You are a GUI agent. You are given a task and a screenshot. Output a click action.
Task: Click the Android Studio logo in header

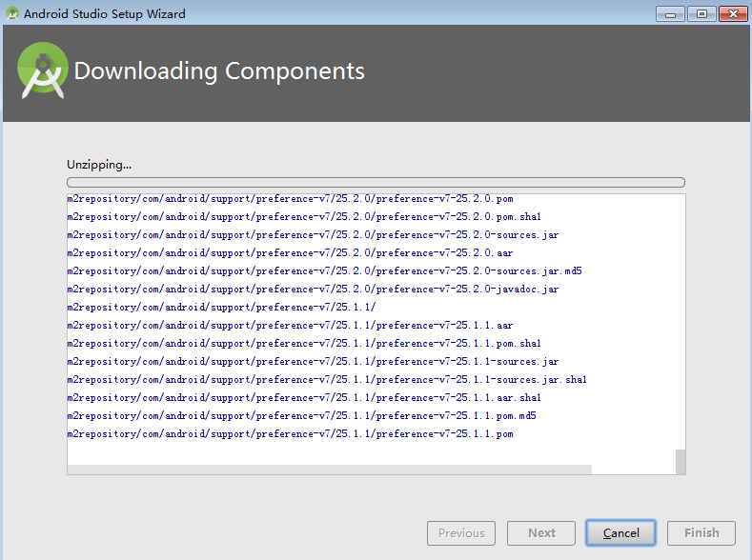[42, 70]
